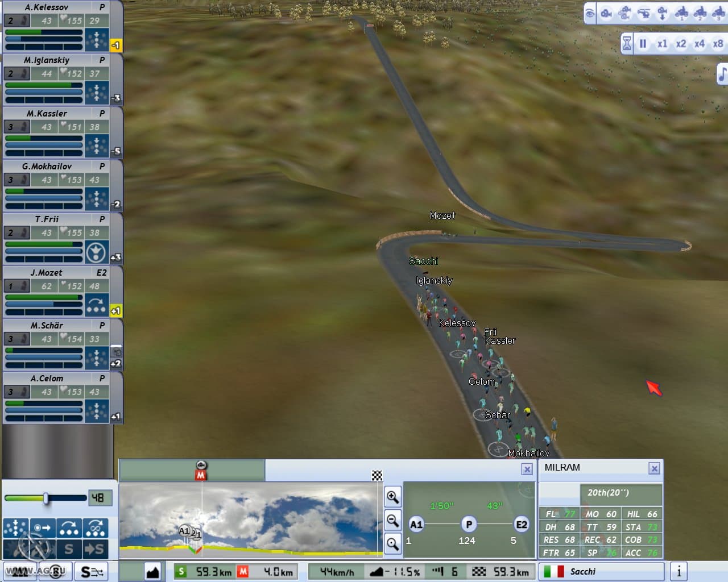Select the A1 breakaway group marker
Viewport: 728px width, 582px height.
coord(416,524)
